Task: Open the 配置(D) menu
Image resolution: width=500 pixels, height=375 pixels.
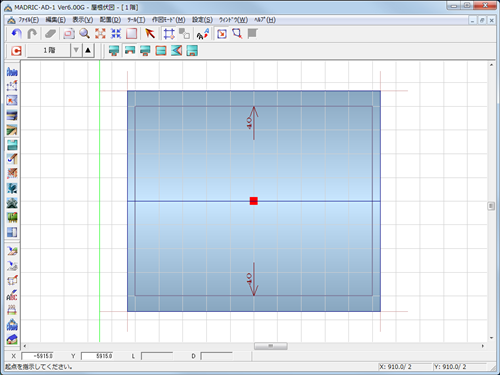Action: click(110, 20)
